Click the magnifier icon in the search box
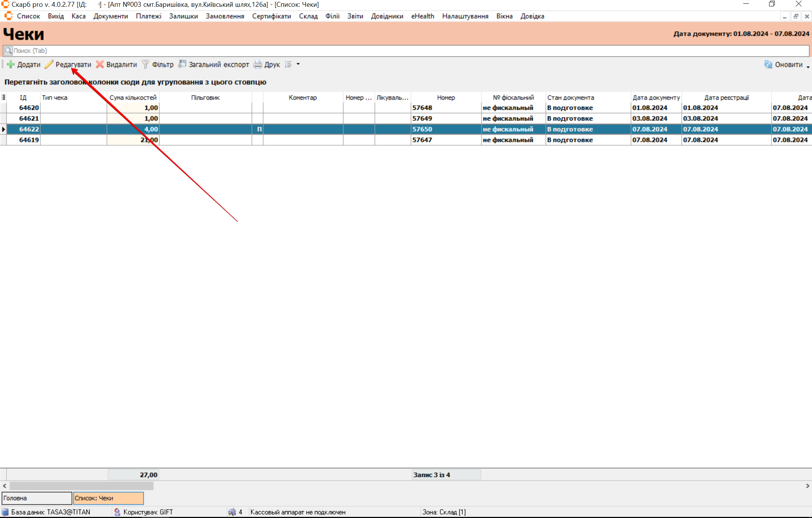The width and height of the screenshot is (812, 518). coord(8,50)
